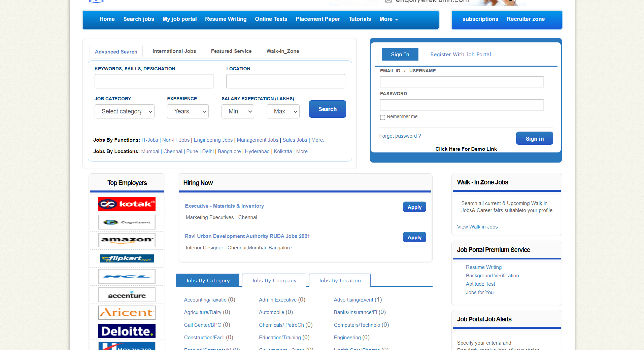Enable the Remember me option
The image size is (644, 351).
click(x=382, y=117)
